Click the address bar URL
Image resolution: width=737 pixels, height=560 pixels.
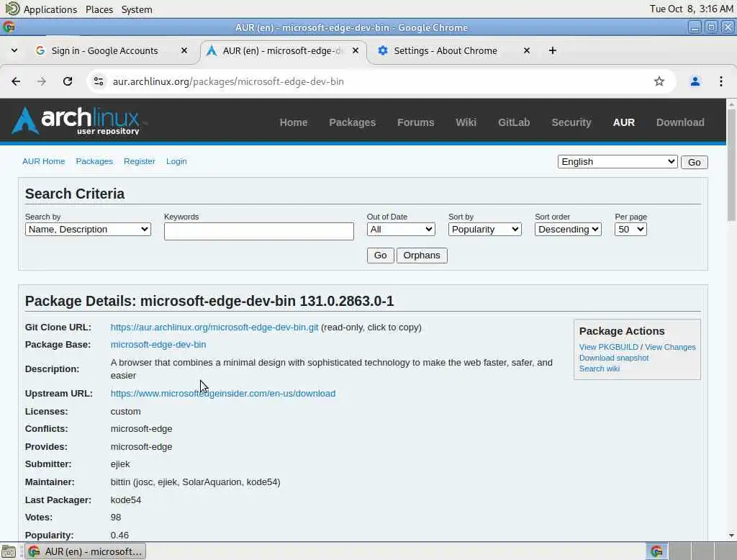point(228,81)
